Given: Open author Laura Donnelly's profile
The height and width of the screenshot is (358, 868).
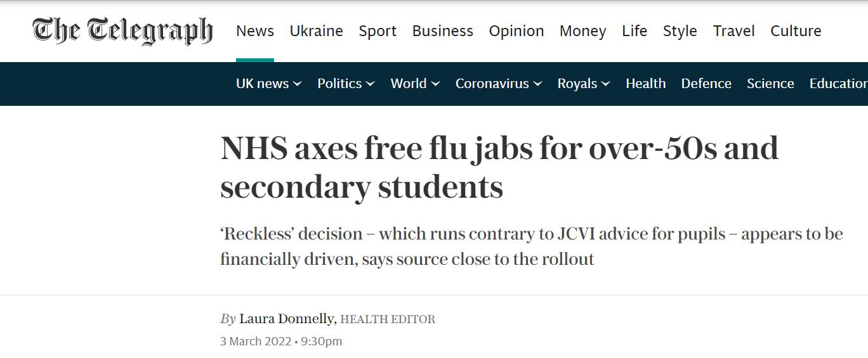Looking at the screenshot, I should coord(286,319).
